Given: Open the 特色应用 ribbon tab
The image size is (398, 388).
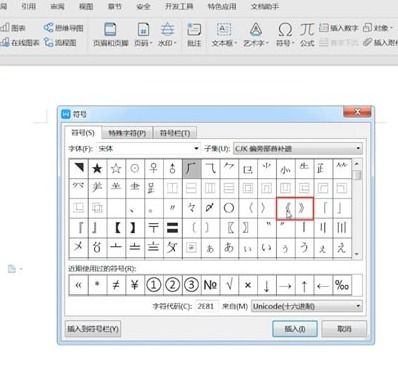Looking at the screenshot, I should point(222,6).
